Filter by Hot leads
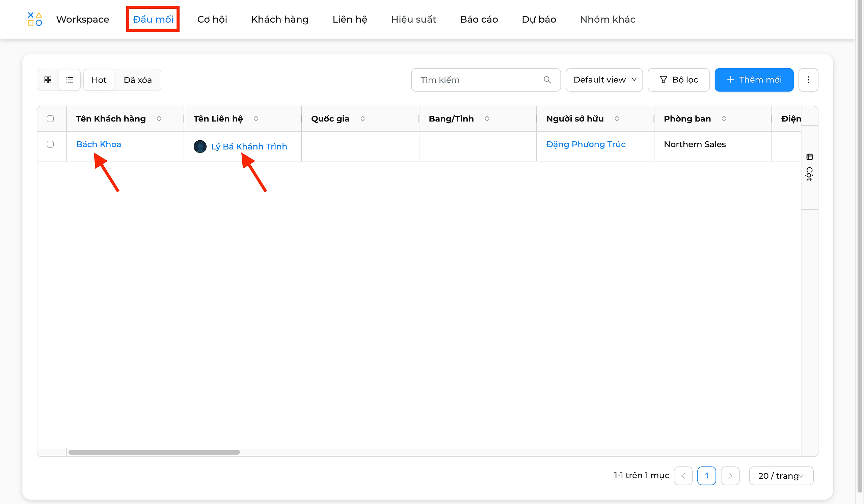This screenshot has width=864, height=504. point(99,80)
